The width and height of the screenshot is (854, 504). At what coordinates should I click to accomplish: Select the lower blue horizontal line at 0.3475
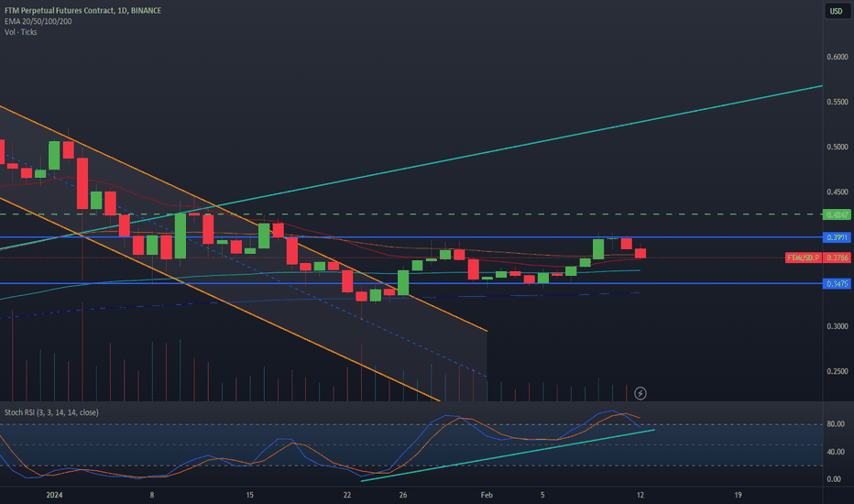tap(411, 283)
